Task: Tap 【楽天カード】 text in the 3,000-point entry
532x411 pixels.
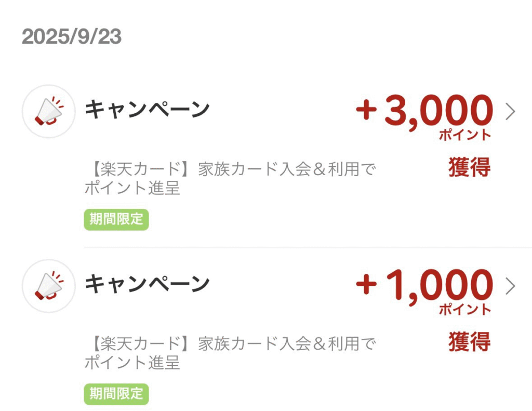Action: coord(140,169)
